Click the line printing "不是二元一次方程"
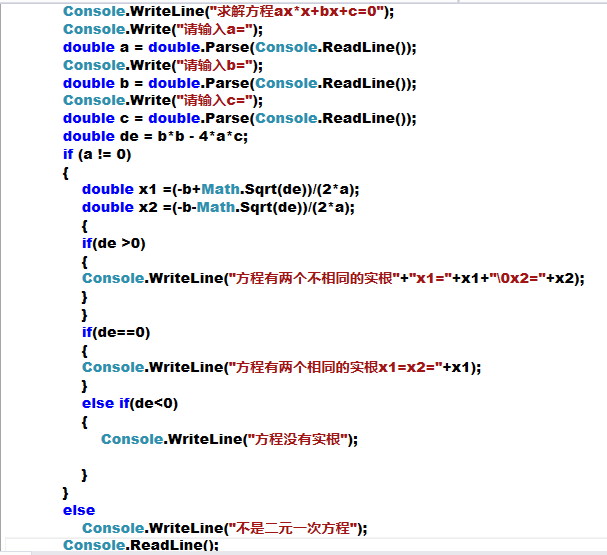 tap(225, 528)
